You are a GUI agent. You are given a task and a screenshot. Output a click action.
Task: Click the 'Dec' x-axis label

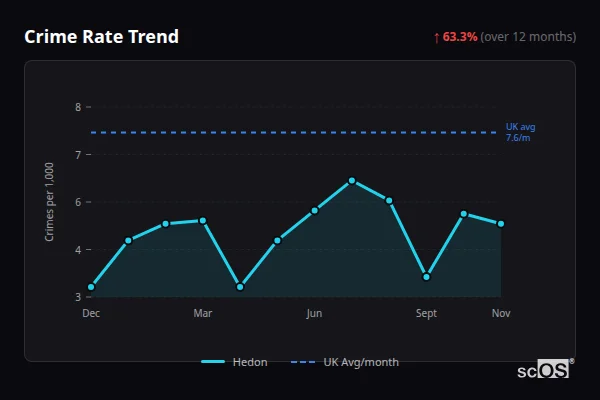point(91,313)
